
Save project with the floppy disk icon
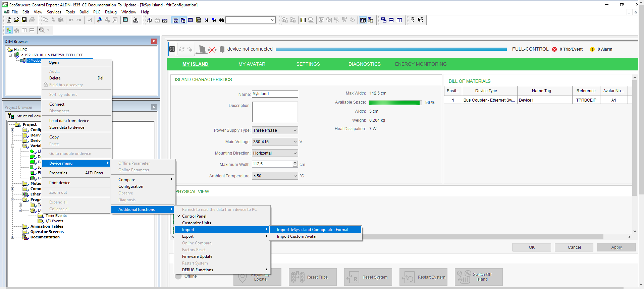point(24,20)
